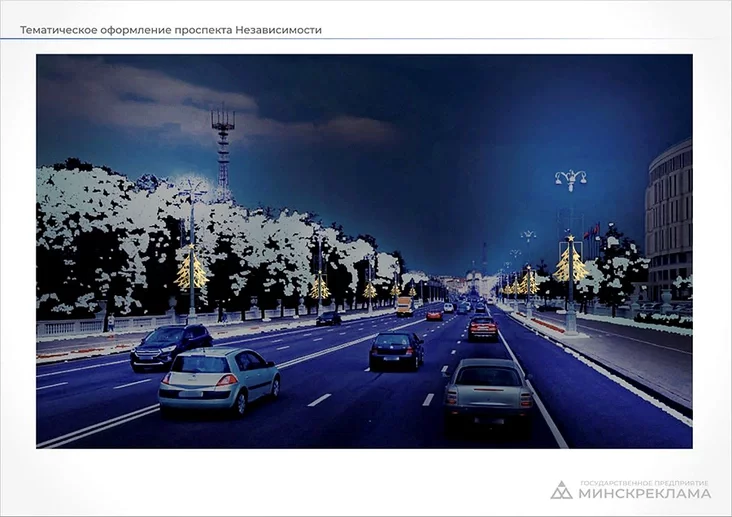The width and height of the screenshot is (732, 517).
Task: Click the silver hatchback car in foreground
Action: point(218,380)
